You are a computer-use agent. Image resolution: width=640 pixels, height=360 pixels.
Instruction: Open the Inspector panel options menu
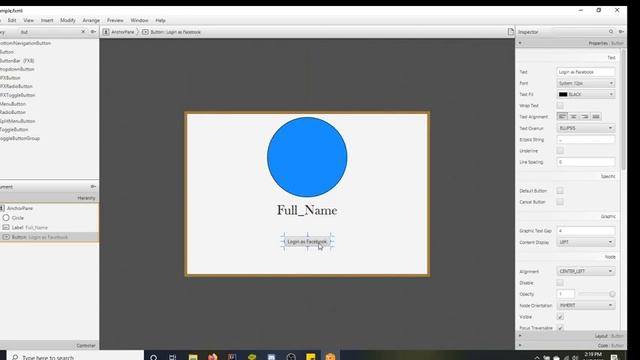621,32
